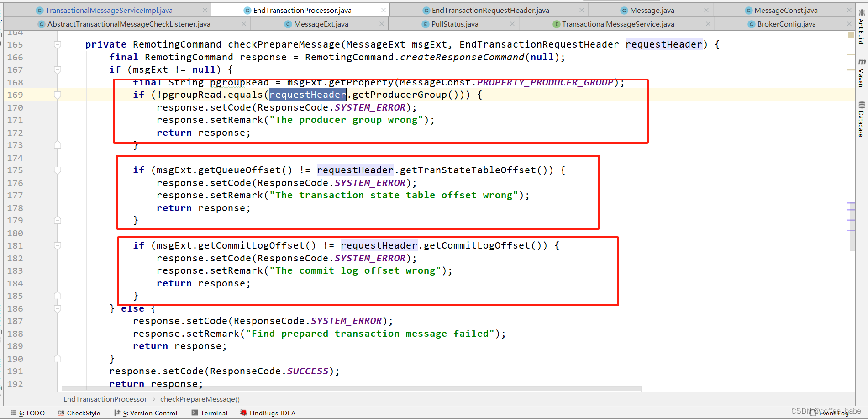This screenshot has height=419, width=868.
Task: Close the EndTransactionProcessor.java tab
Action: point(384,10)
